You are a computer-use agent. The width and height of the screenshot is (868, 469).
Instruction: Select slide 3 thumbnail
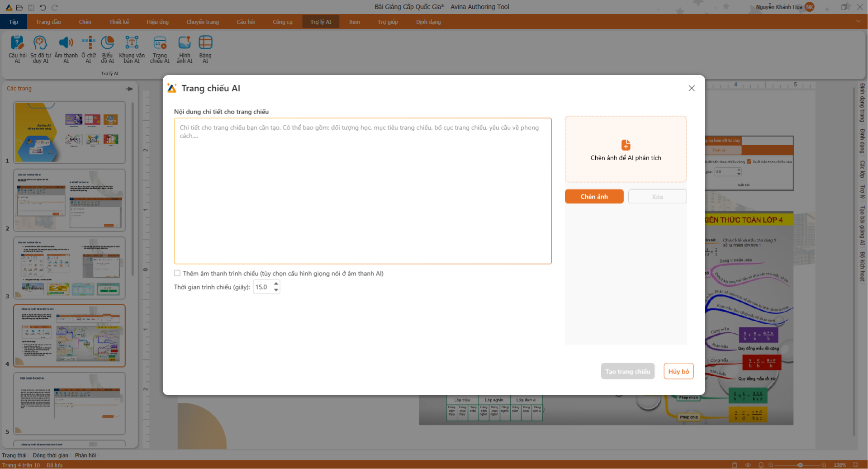(69, 268)
